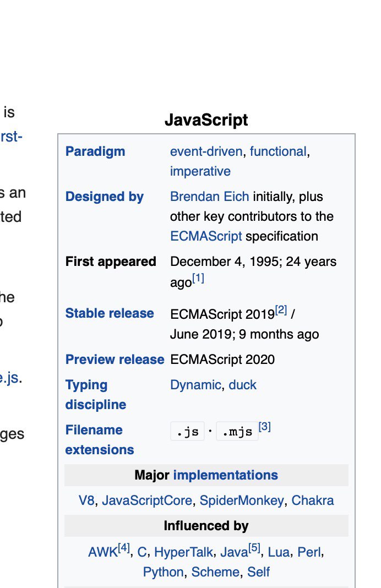Open the Scheme link
The width and height of the screenshot is (381, 588).
(215, 572)
